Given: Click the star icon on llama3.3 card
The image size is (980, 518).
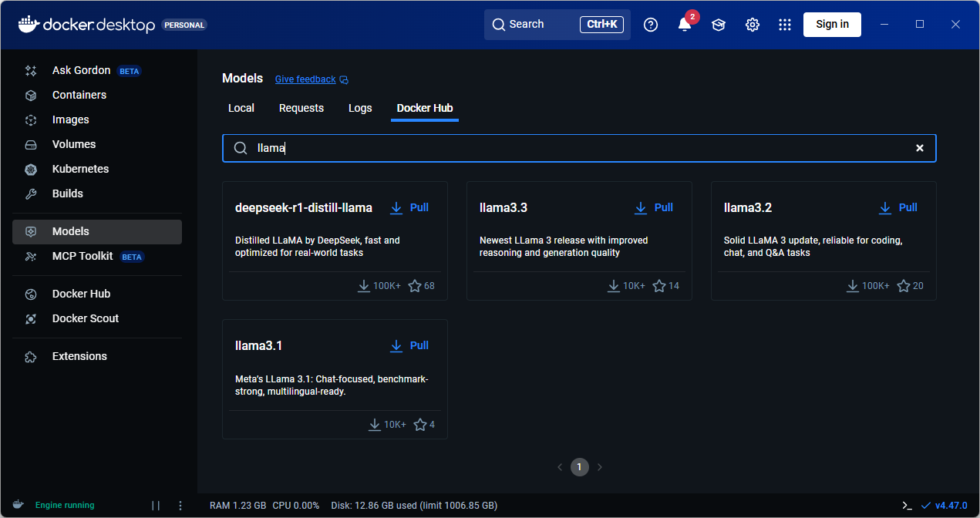Looking at the screenshot, I should coord(659,286).
